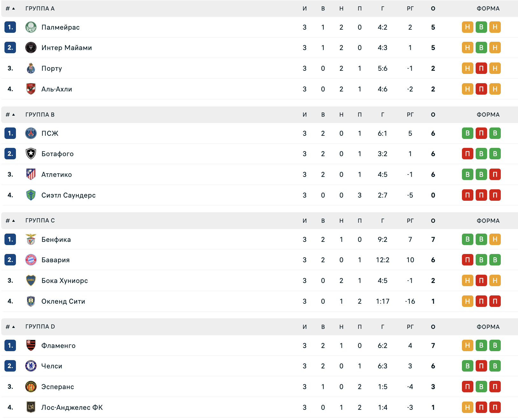Open the Los Angeles FC logo
518x420 pixels.
click(31, 407)
